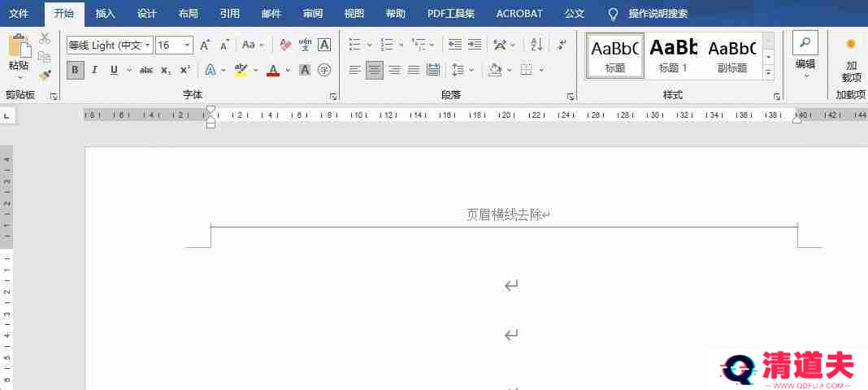Toggle Italic formatting
The image size is (868, 390).
point(94,70)
